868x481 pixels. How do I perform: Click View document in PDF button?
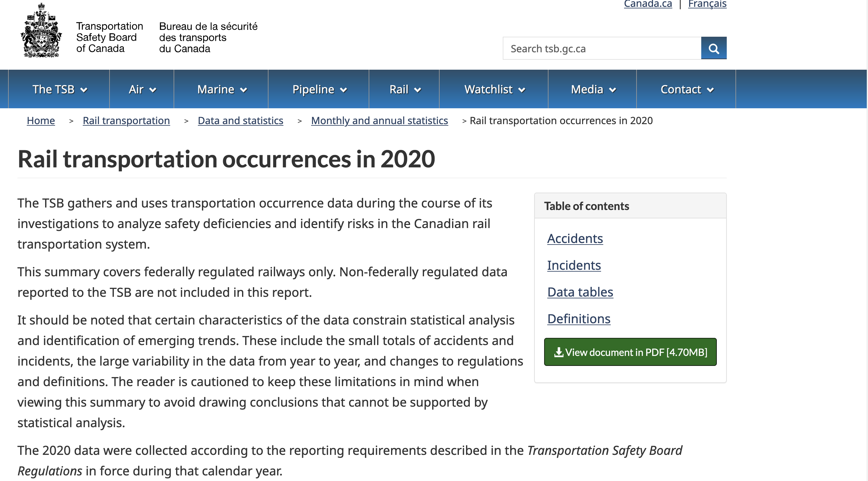point(630,352)
